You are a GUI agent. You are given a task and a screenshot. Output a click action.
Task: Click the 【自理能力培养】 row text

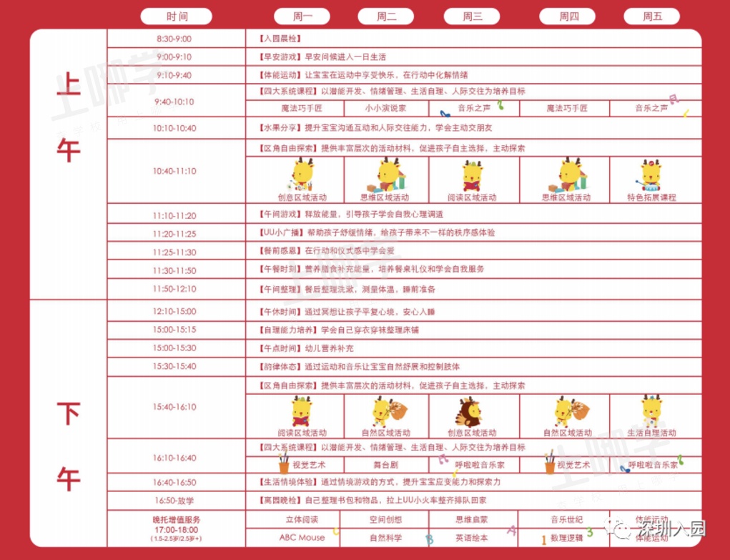338,330
